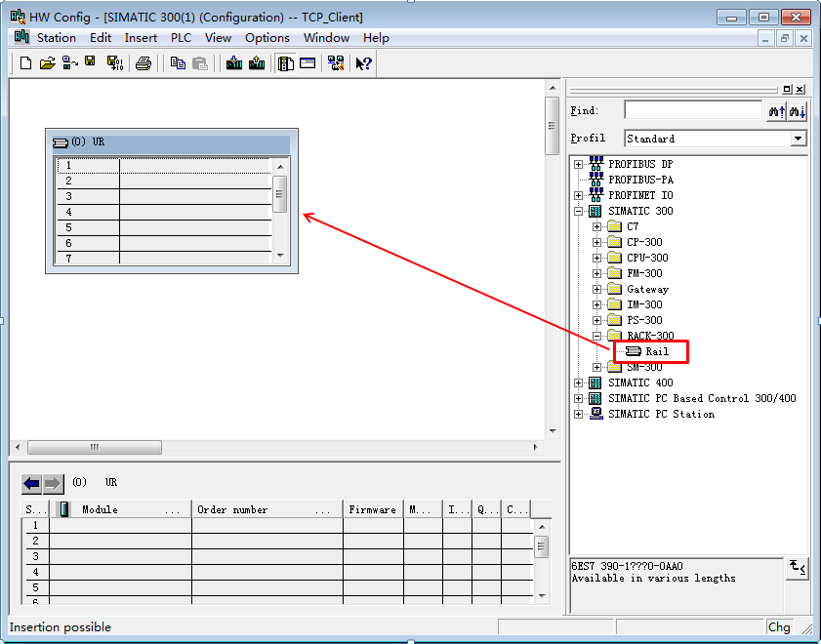This screenshot has width=821, height=644.
Task: Click the Copy toolbar icon
Action: (x=178, y=63)
